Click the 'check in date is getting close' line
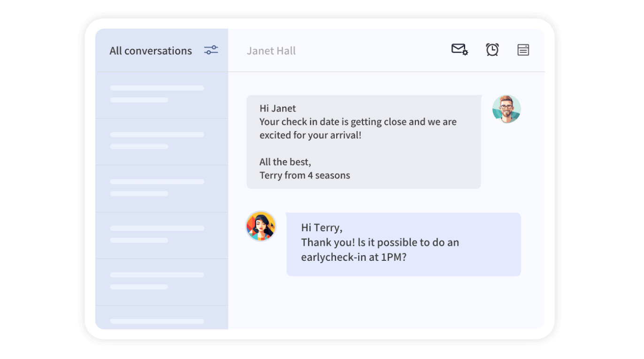Viewport: 644px width, 359px height. [358, 122]
